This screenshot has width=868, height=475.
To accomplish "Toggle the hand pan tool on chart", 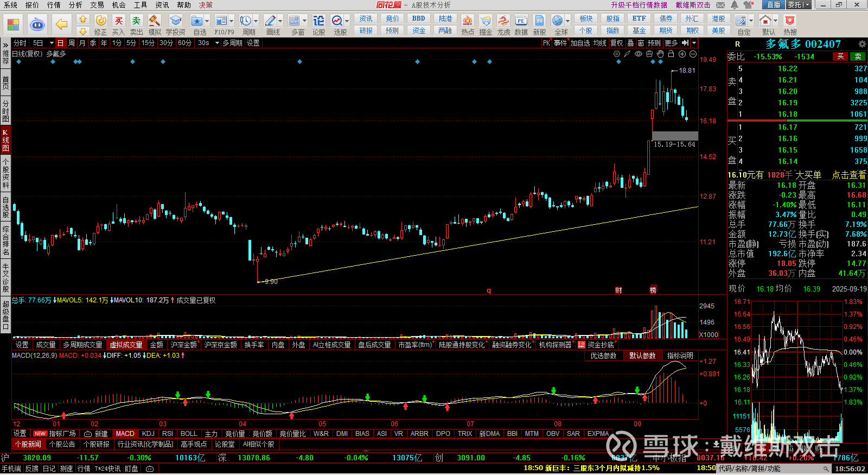I will (x=660, y=54).
